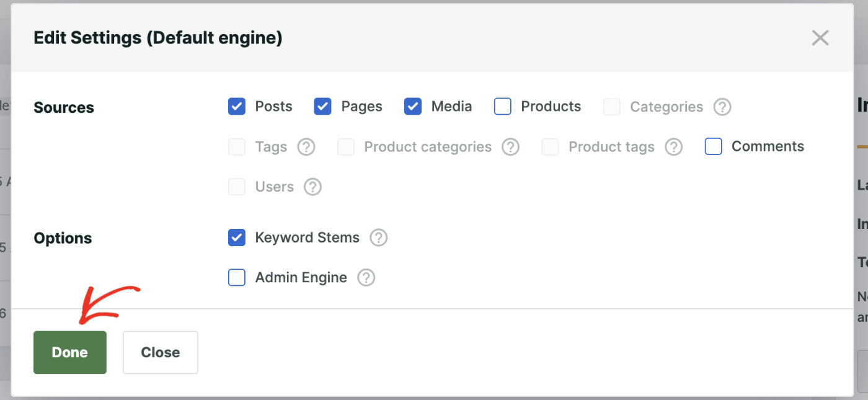The image size is (868, 400).
Task: Disable the Pages source
Action: (x=322, y=107)
